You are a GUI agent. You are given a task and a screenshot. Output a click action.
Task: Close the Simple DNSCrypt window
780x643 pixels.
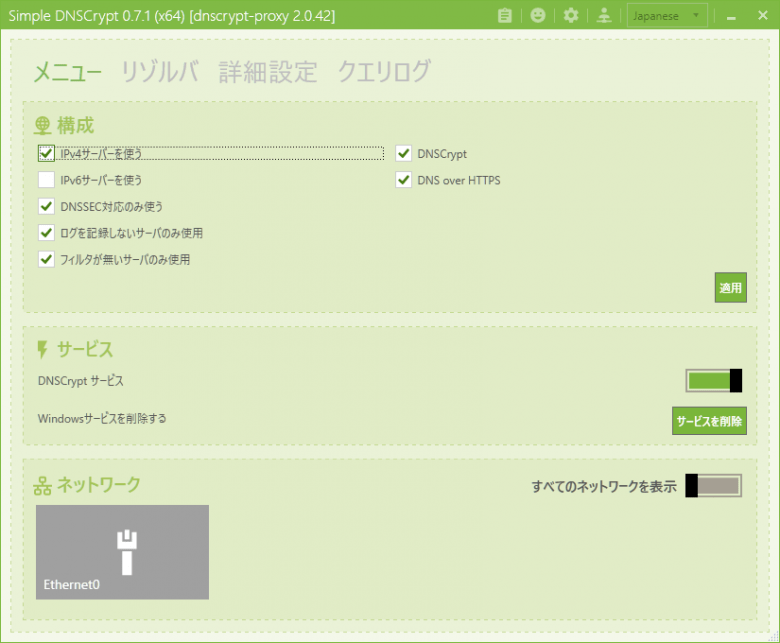tap(763, 16)
